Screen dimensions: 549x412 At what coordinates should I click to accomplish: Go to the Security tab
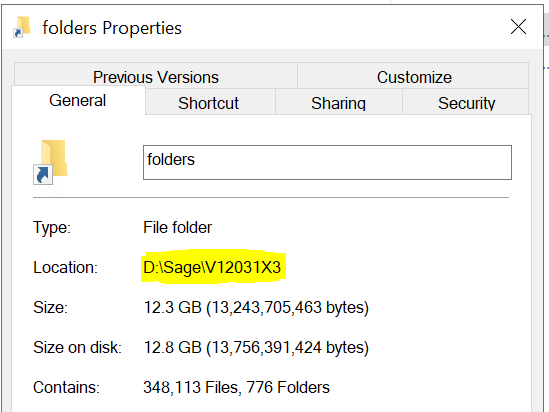point(466,103)
